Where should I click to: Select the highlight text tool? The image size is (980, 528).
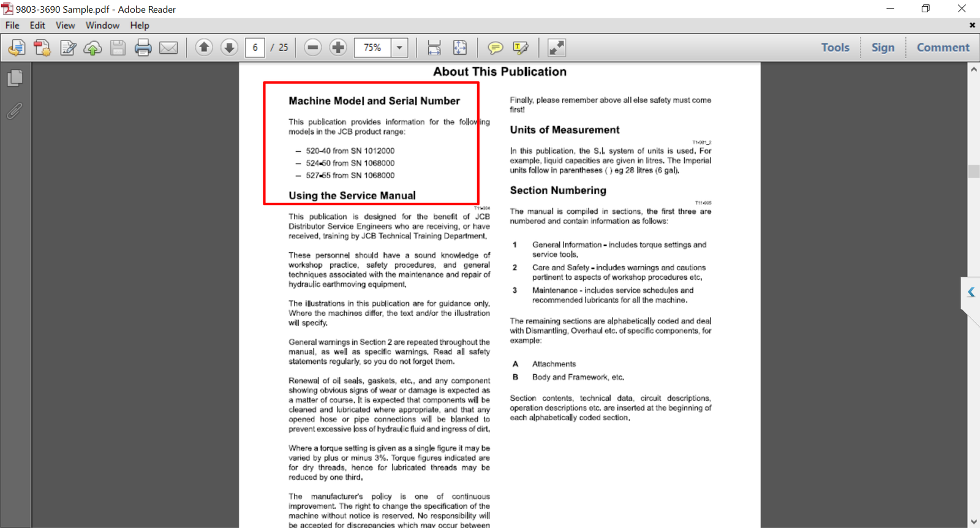click(x=521, y=48)
